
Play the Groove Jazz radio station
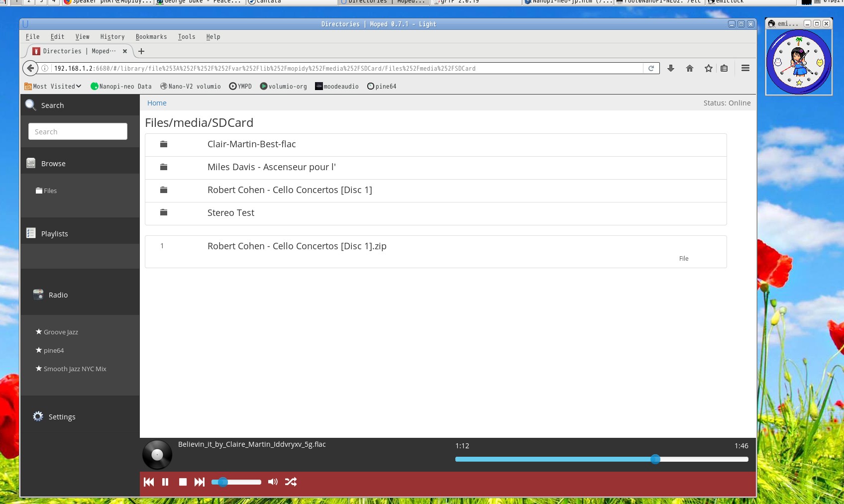coord(61,332)
